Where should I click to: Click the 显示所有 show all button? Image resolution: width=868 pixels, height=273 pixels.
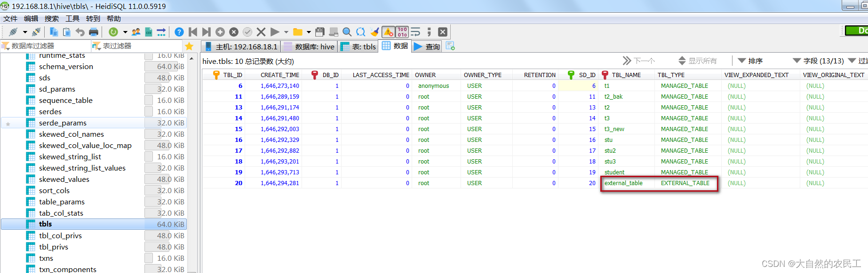[698, 61]
